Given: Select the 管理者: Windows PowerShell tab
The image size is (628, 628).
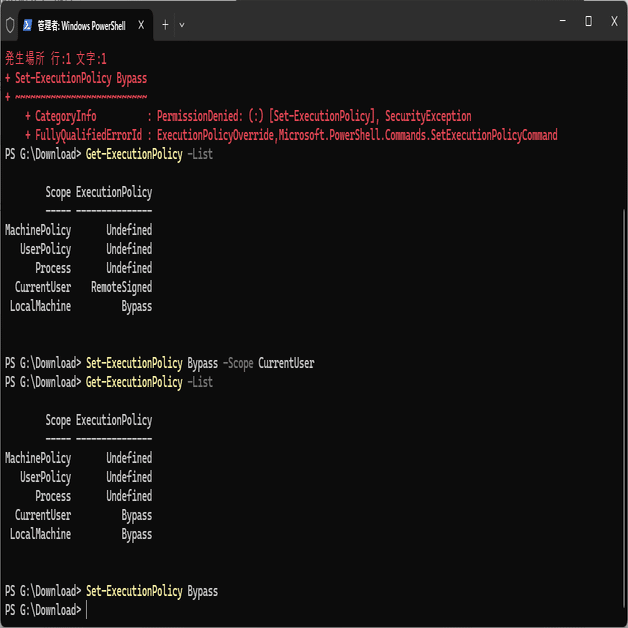Looking at the screenshot, I should click(x=82, y=24).
